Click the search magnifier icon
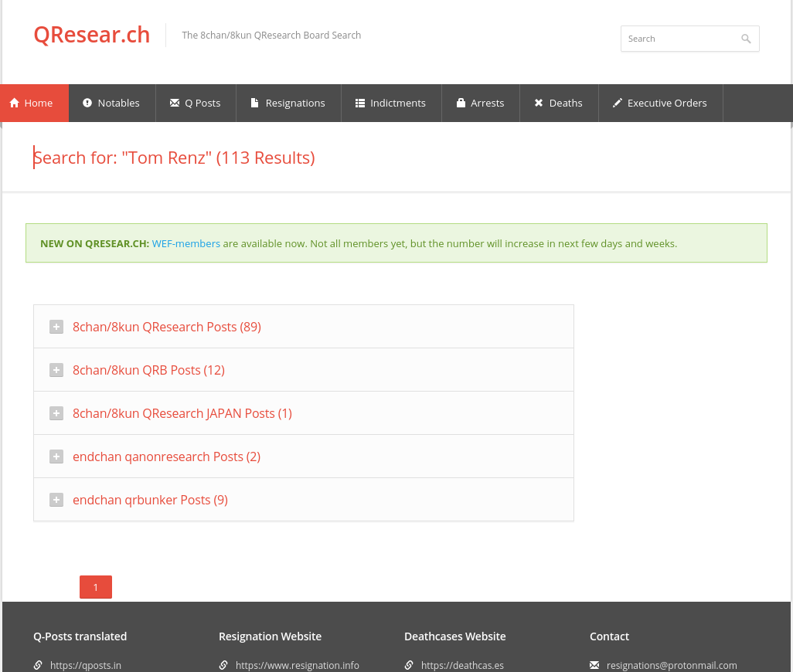The image size is (793, 672). coord(746,39)
